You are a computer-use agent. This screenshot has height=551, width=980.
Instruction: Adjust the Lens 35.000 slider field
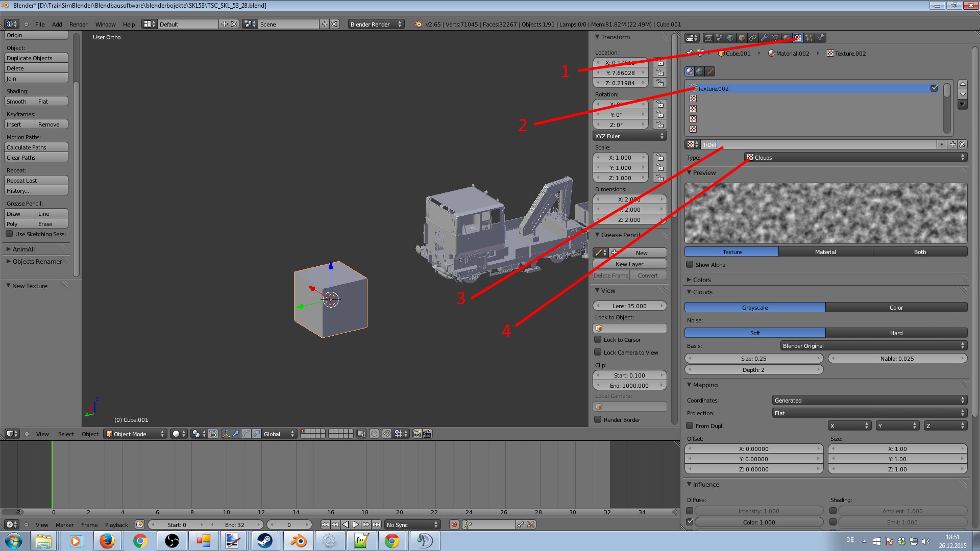pos(629,306)
